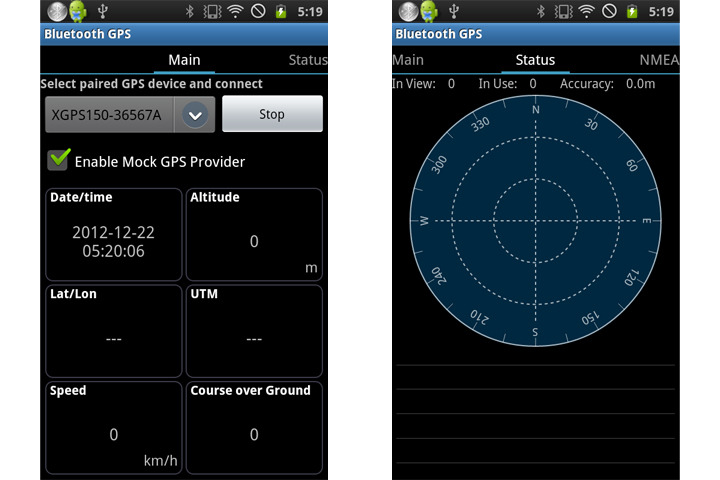The image size is (720, 480).
Task: Tap the Bluetooth icon in right screen status bar
Action: pyautogui.click(x=540, y=11)
